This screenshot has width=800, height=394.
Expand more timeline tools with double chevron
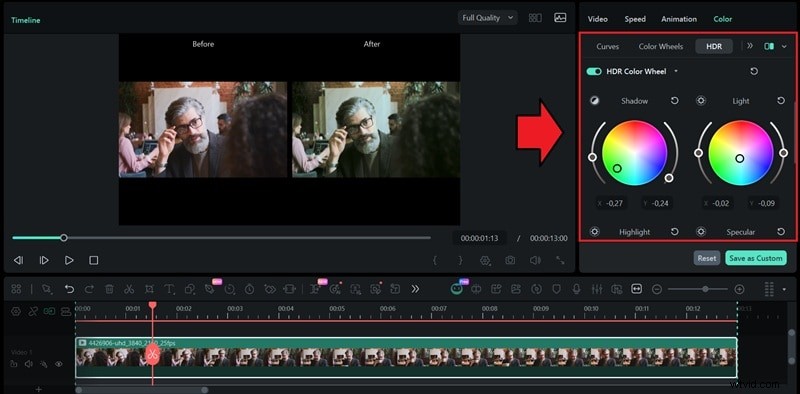click(415, 289)
